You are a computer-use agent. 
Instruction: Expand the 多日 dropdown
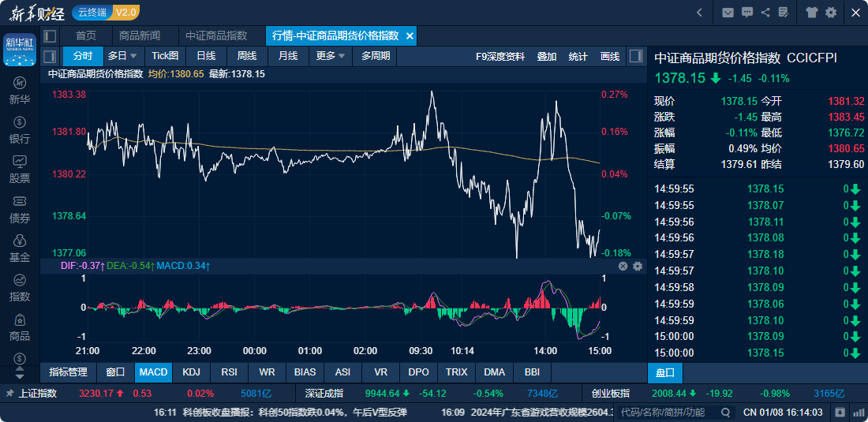click(122, 56)
